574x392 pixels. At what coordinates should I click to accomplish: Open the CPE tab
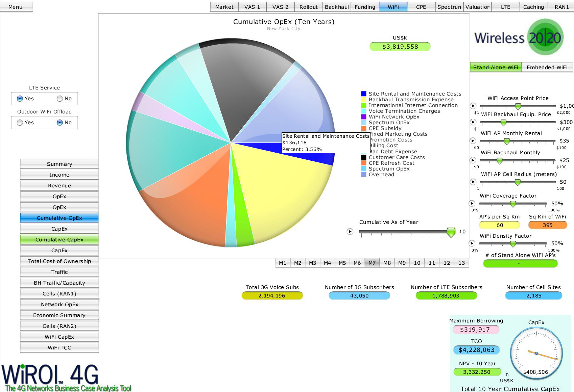pos(421,7)
